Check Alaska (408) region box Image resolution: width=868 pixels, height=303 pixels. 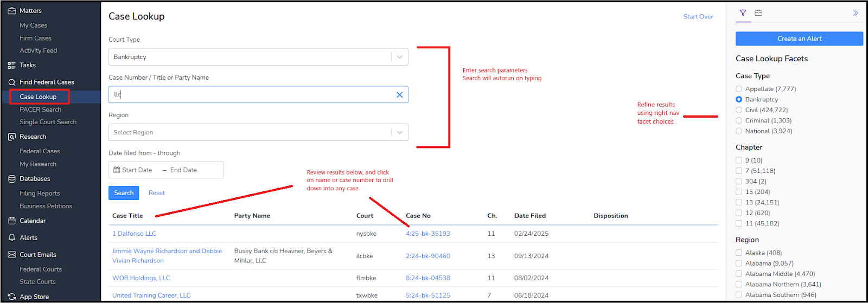click(739, 253)
